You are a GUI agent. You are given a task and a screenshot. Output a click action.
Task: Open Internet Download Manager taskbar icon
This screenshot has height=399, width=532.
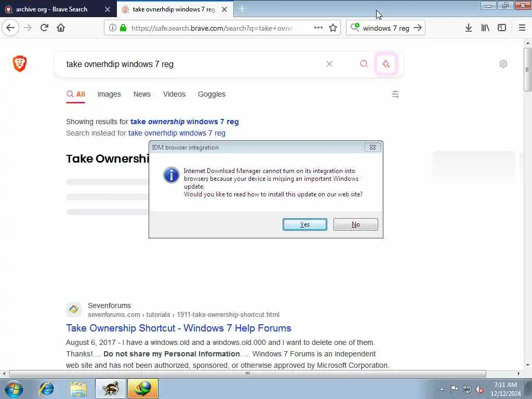point(143,389)
